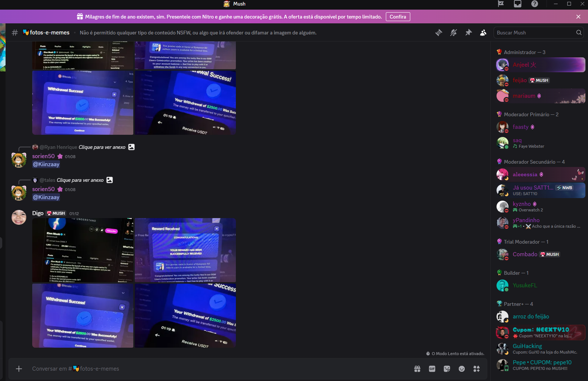Open the Inbox icon in title bar
This screenshot has width=588, height=381.
tap(518, 4)
